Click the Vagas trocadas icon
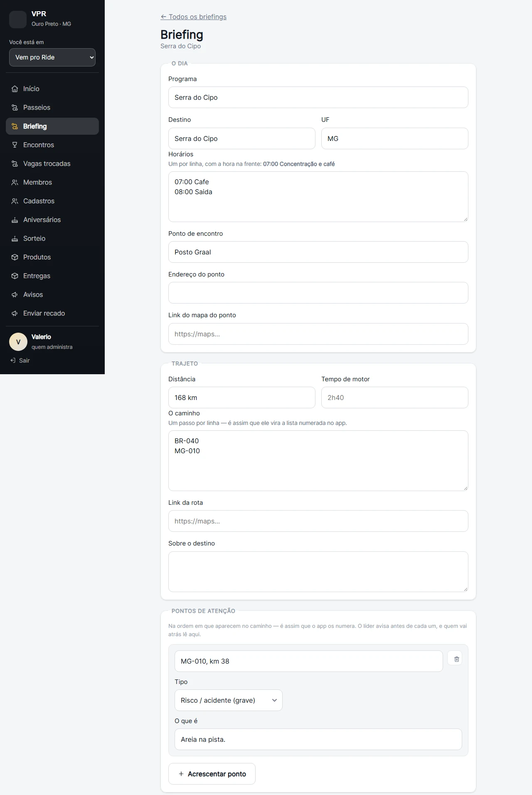 pyautogui.click(x=15, y=164)
